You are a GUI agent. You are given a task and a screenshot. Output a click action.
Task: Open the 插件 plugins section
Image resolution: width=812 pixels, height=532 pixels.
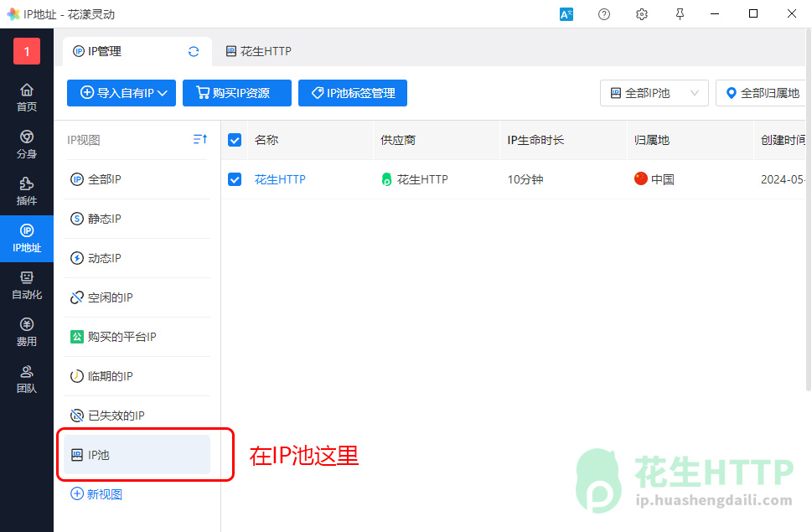pos(27,192)
